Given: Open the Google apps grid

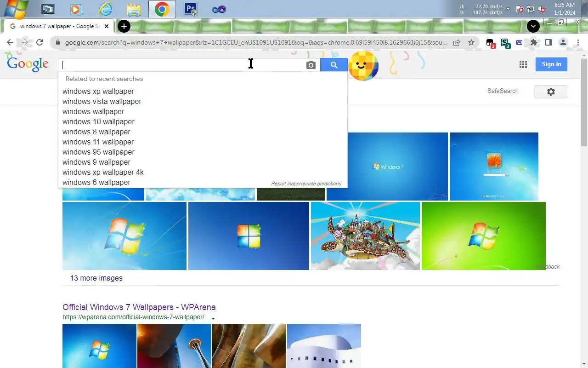Looking at the screenshot, I should 523,64.
